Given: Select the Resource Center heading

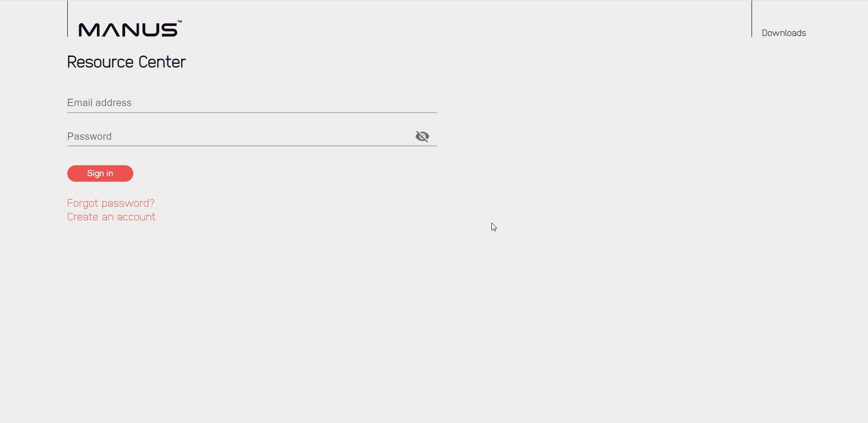Looking at the screenshot, I should (x=126, y=62).
